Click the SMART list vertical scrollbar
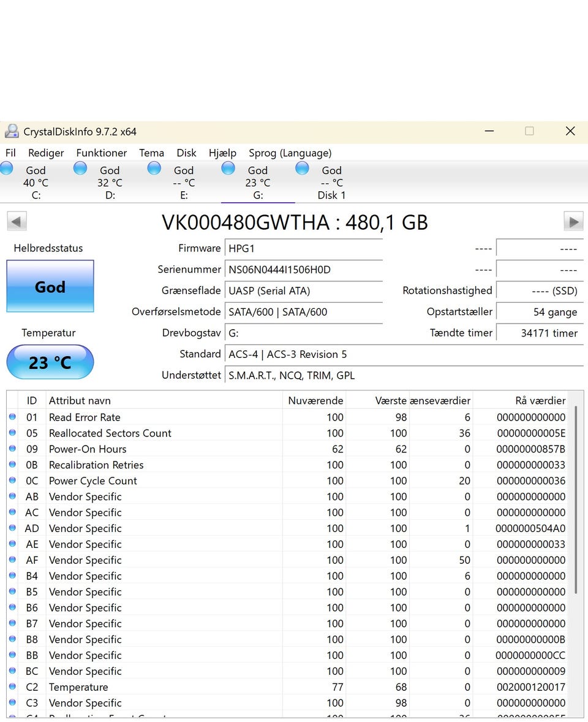This screenshot has height=722, width=588. point(576,500)
